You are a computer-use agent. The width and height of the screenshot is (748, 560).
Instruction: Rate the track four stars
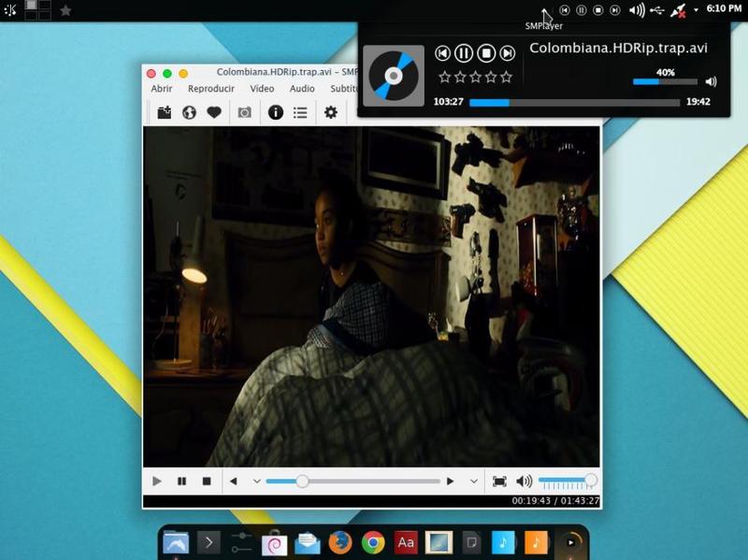[491, 77]
